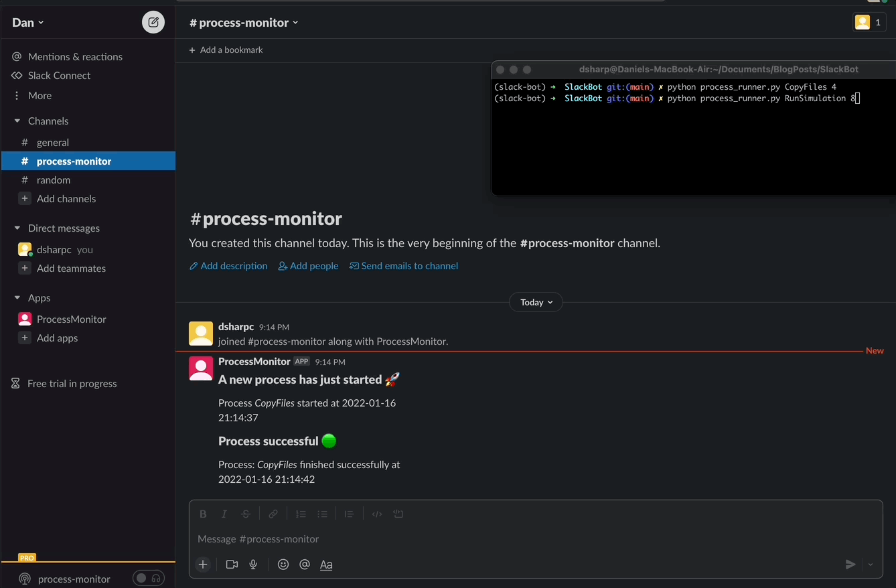Click the mention someone @ icon
The width and height of the screenshot is (896, 588).
pyautogui.click(x=305, y=565)
